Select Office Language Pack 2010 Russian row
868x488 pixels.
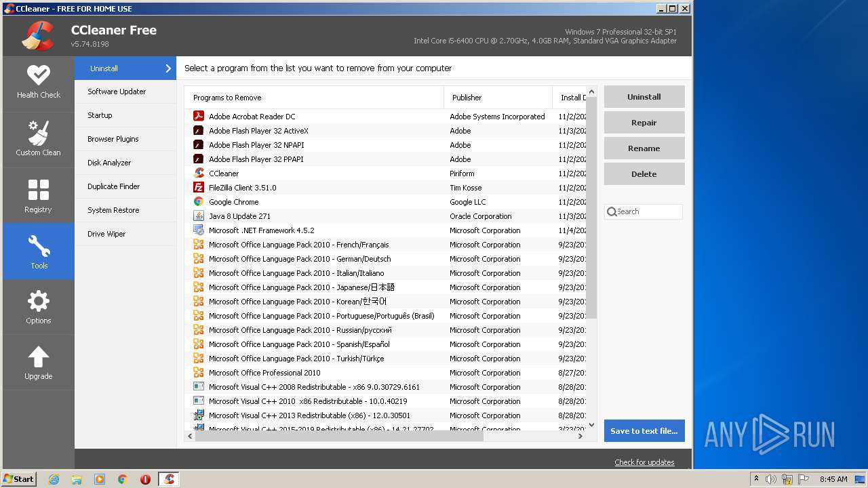pos(385,330)
